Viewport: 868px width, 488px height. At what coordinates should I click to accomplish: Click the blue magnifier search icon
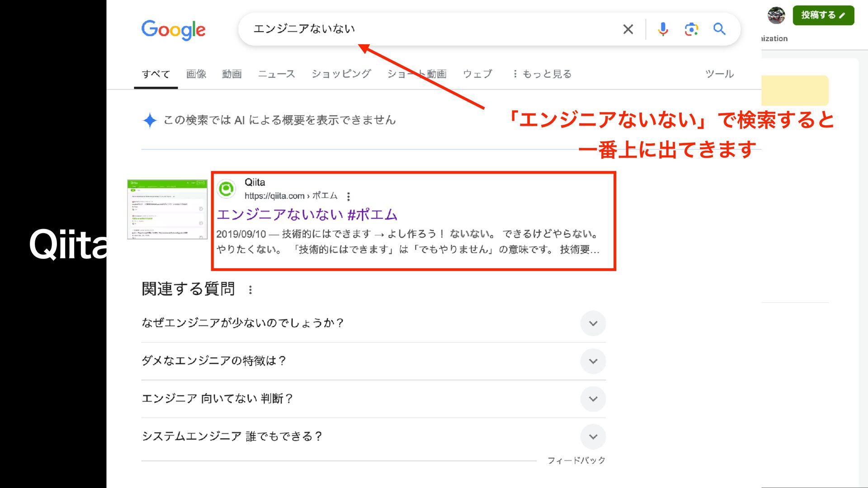[719, 29]
